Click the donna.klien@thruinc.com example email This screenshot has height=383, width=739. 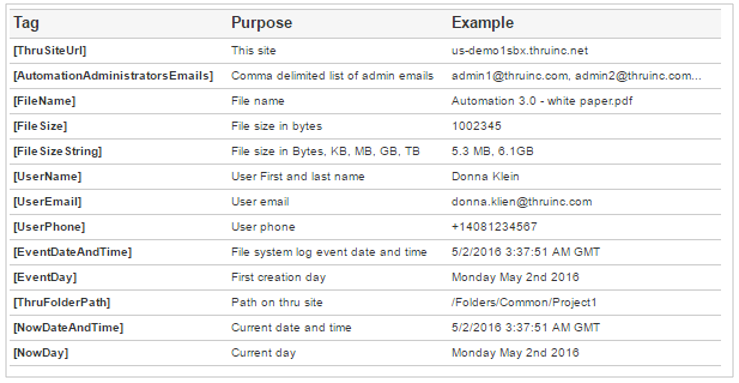[522, 202]
